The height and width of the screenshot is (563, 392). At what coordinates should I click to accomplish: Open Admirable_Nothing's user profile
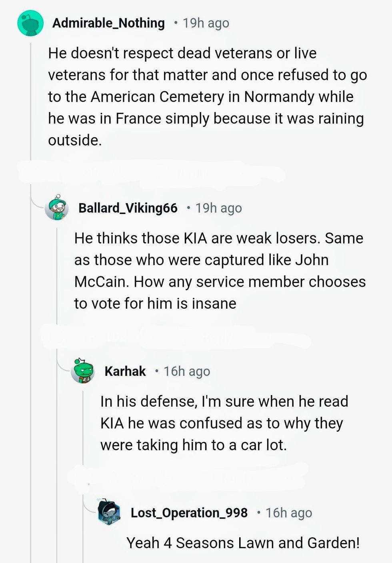click(x=108, y=23)
